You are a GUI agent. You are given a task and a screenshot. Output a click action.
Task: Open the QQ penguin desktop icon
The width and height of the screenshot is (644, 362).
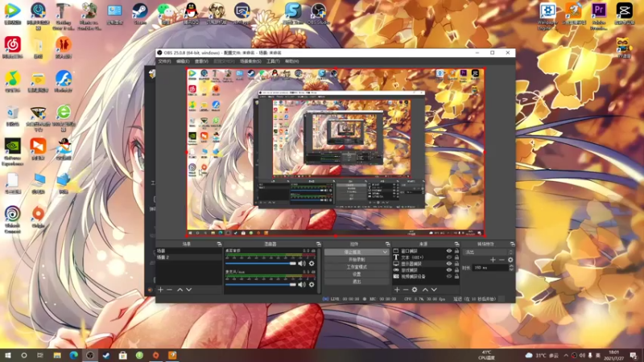[x=191, y=14]
